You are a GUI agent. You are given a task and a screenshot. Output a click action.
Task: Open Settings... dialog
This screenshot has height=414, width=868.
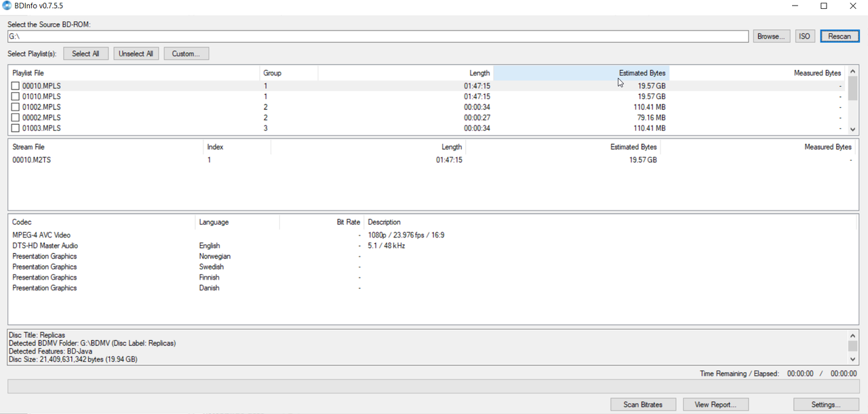[x=826, y=404]
